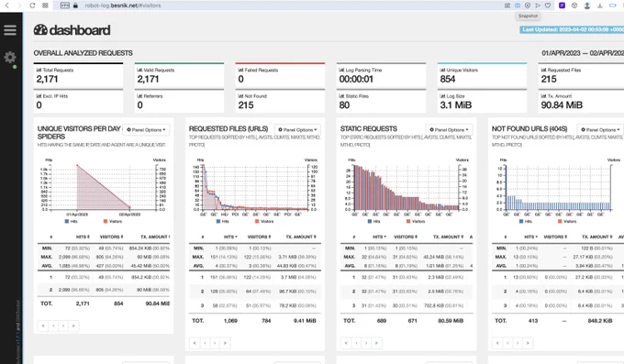The image size is (624, 364).
Task: Sort Unique Visitors table by Visitors column
Action: pos(111,237)
